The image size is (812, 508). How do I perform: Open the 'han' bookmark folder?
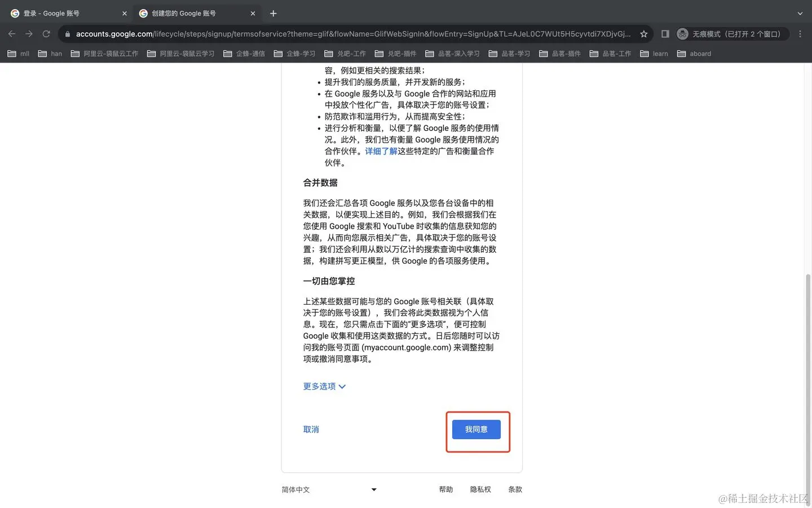pos(50,54)
